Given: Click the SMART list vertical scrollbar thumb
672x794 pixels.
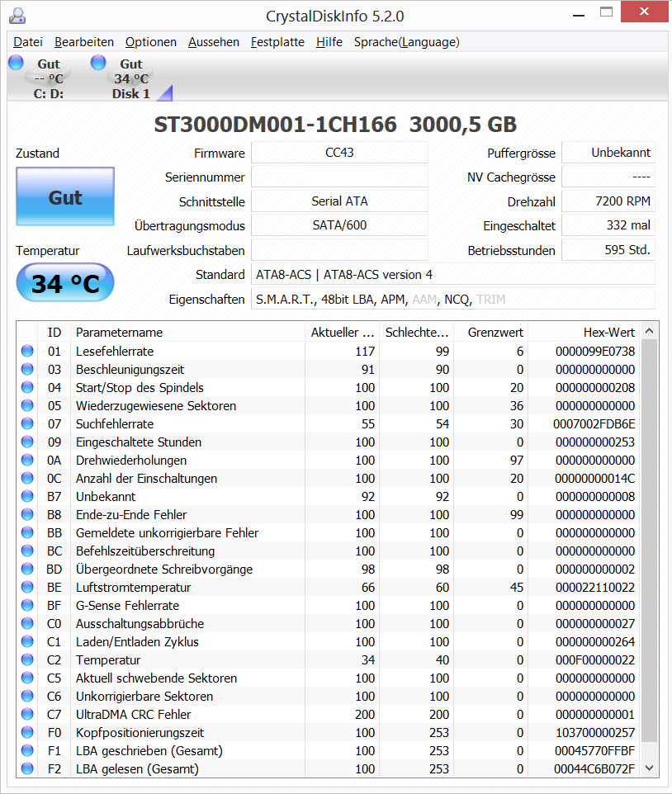Looking at the screenshot, I should (x=650, y=541).
